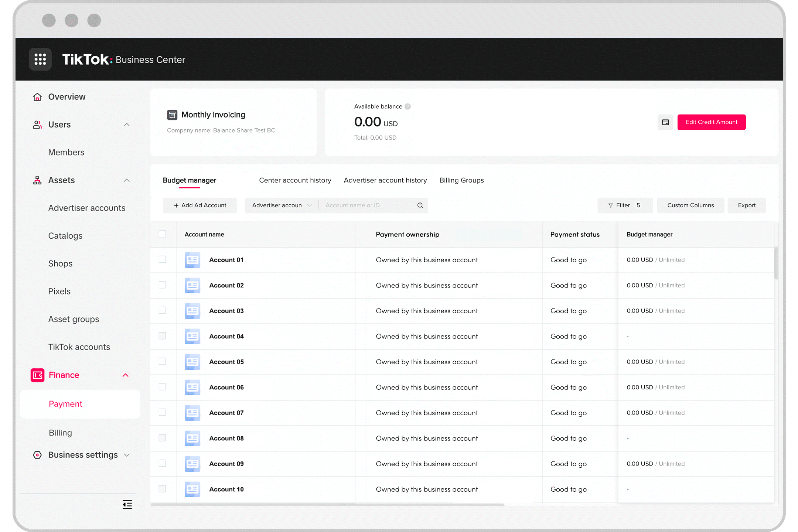The height and width of the screenshot is (532, 798).
Task: Check the select-all accounts checkbox
Action: tap(162, 234)
